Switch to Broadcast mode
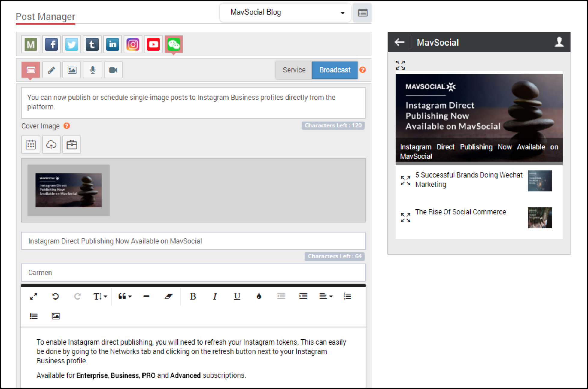This screenshot has width=588, height=389. pyautogui.click(x=335, y=70)
